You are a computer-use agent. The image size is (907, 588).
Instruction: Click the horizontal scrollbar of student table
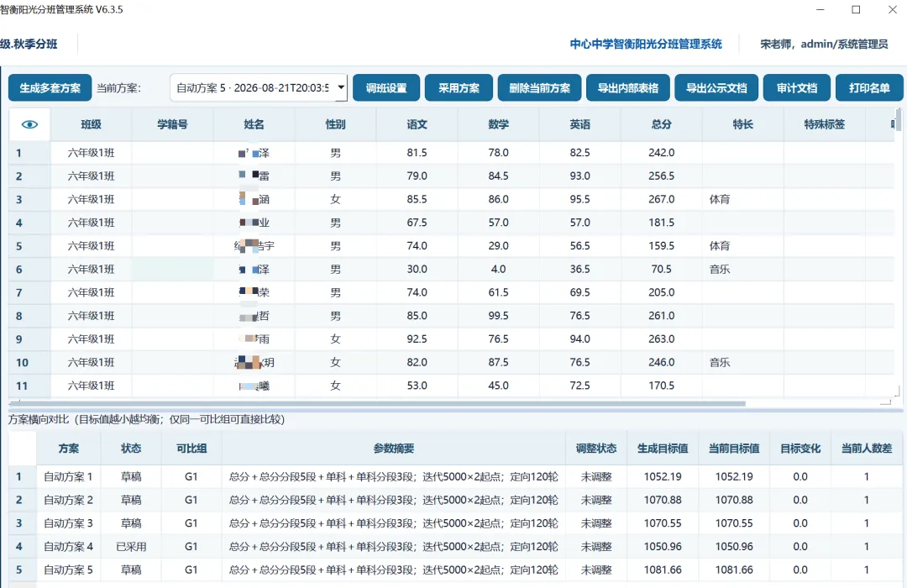coord(377,403)
